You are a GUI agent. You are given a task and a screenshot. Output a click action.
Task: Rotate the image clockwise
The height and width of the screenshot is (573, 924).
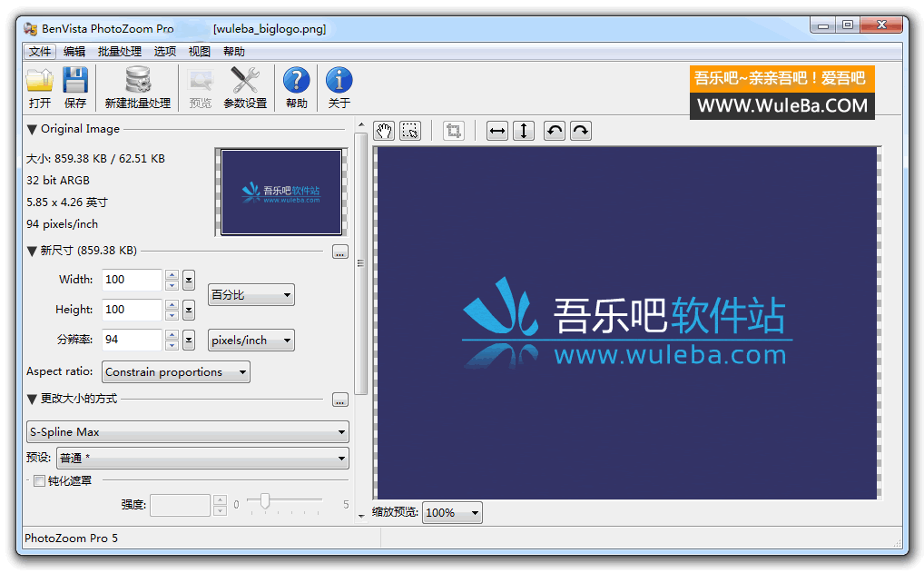pyautogui.click(x=581, y=131)
